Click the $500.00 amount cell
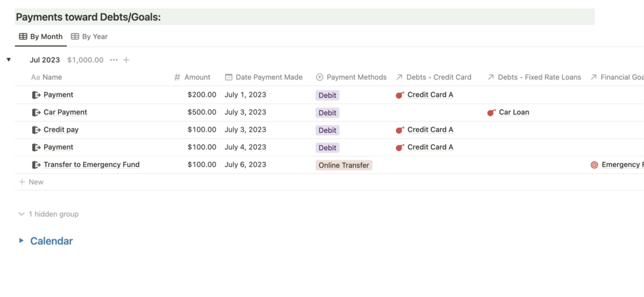The width and height of the screenshot is (644, 297). 202,113
